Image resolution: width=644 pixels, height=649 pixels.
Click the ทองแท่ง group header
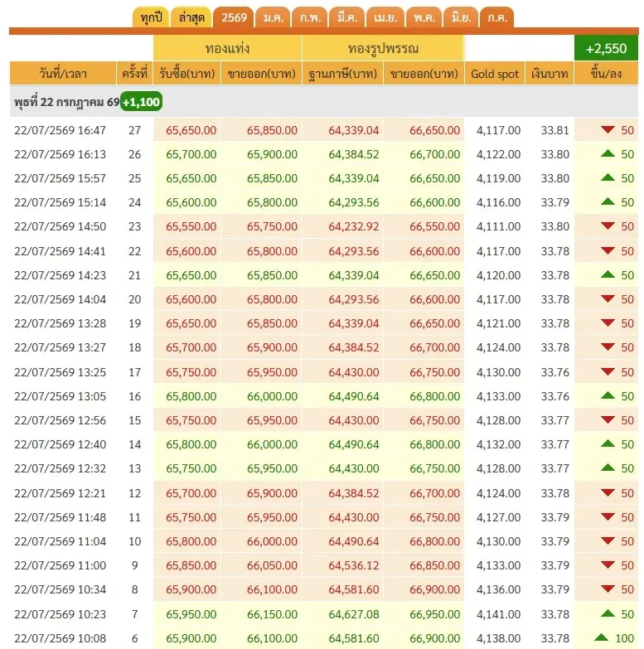coord(227,48)
